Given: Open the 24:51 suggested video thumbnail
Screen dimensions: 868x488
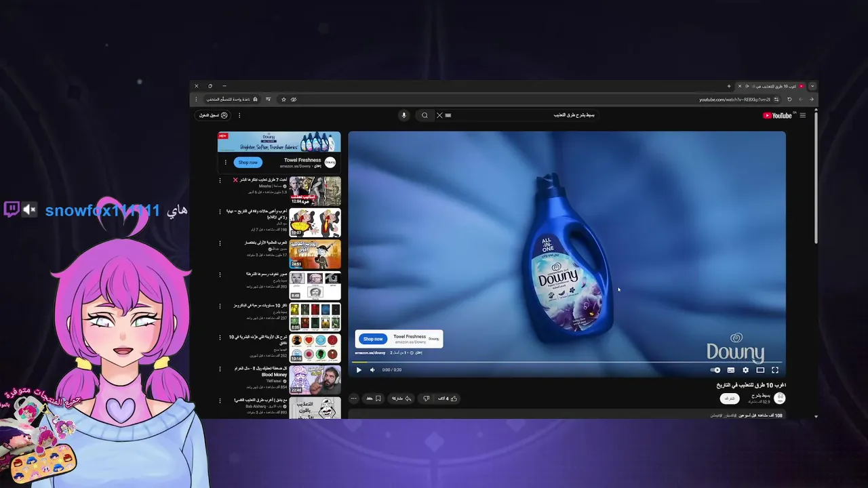Looking at the screenshot, I should tap(315, 254).
